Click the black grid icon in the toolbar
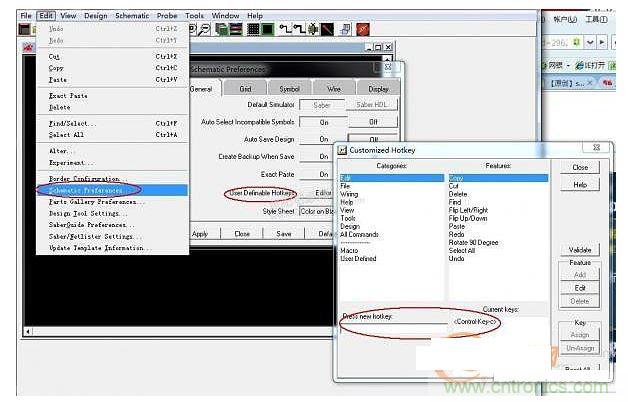 click(x=253, y=30)
